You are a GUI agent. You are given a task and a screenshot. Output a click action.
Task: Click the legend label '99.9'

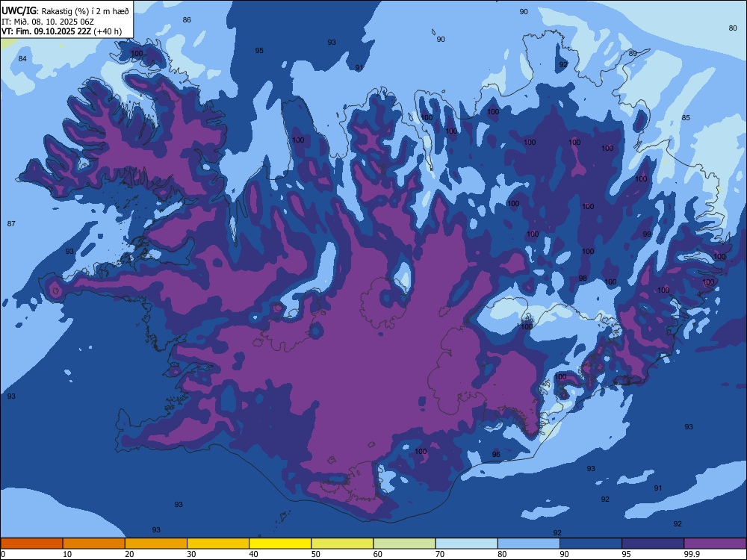(x=692, y=554)
